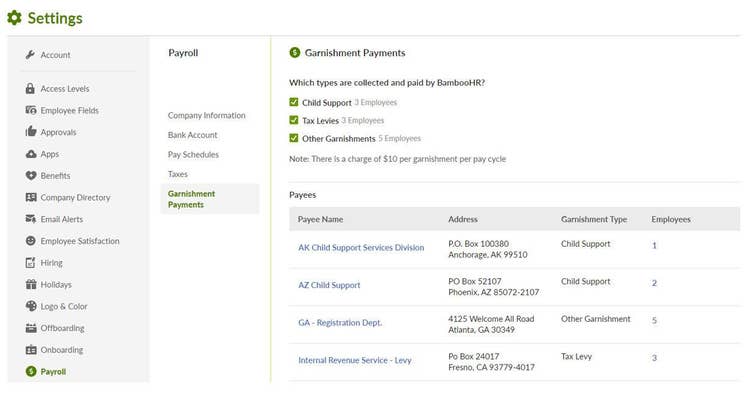Click the Settings gear icon
The height and width of the screenshot is (395, 750).
point(14,18)
